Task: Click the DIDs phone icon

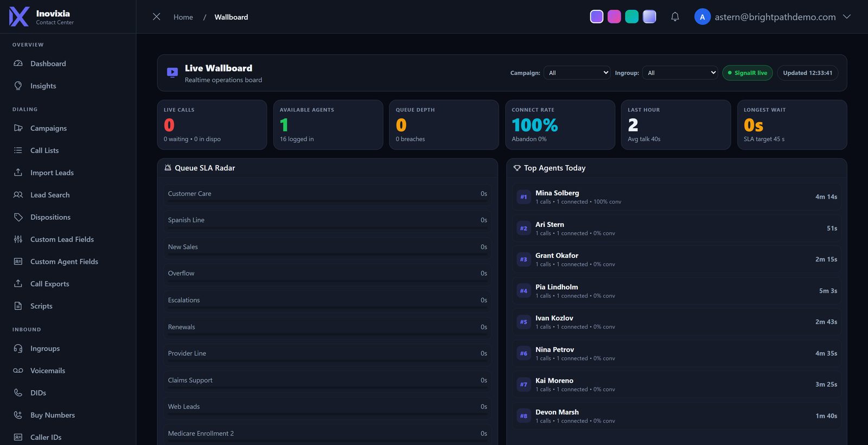Action: (18, 393)
